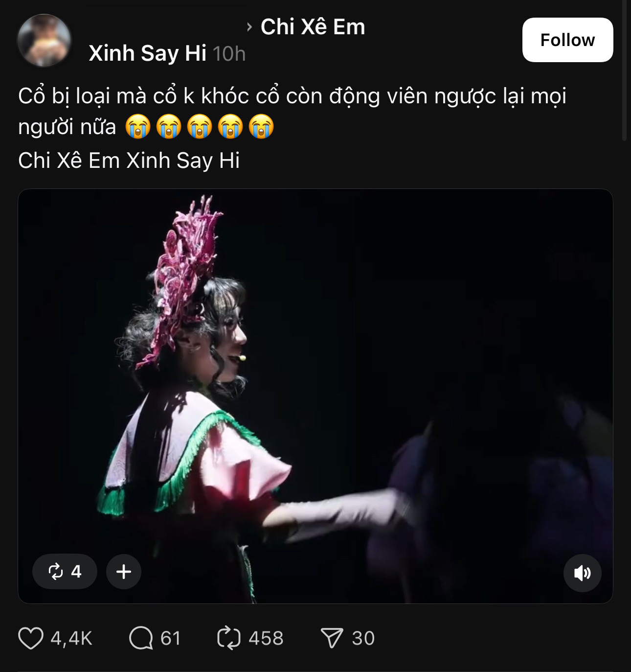This screenshot has height=672, width=631.
Task: Open the 61 replies count
Action: click(x=171, y=638)
